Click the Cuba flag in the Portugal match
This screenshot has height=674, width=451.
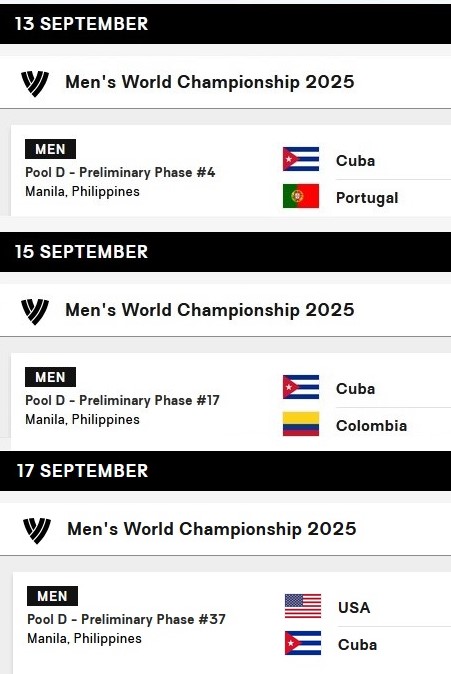click(x=301, y=159)
